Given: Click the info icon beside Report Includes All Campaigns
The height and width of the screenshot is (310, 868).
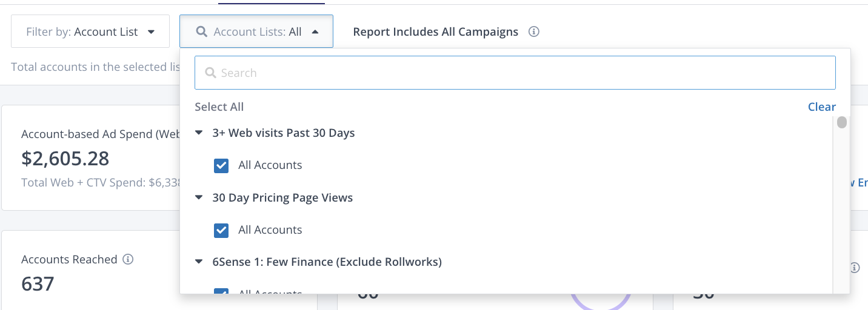Looking at the screenshot, I should tap(533, 31).
